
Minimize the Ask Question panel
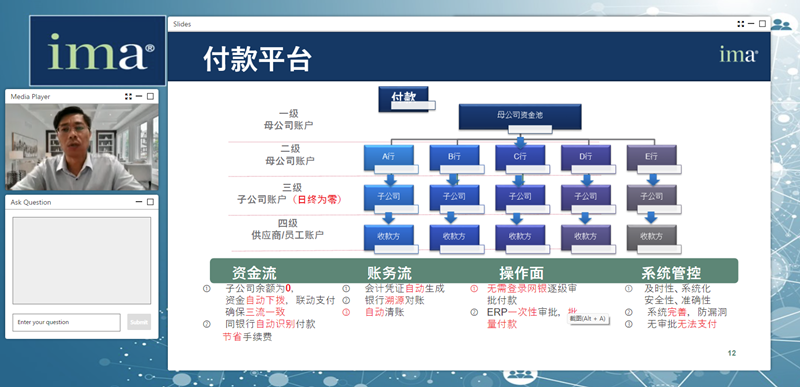[x=139, y=202]
